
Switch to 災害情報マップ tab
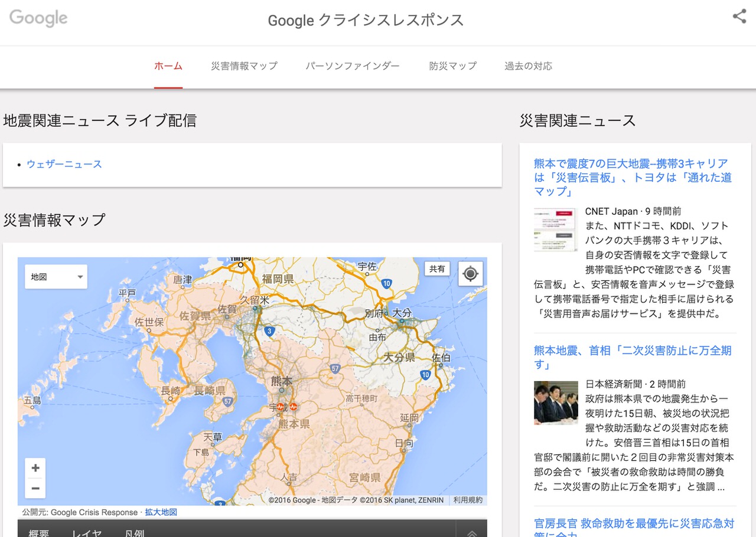point(244,66)
